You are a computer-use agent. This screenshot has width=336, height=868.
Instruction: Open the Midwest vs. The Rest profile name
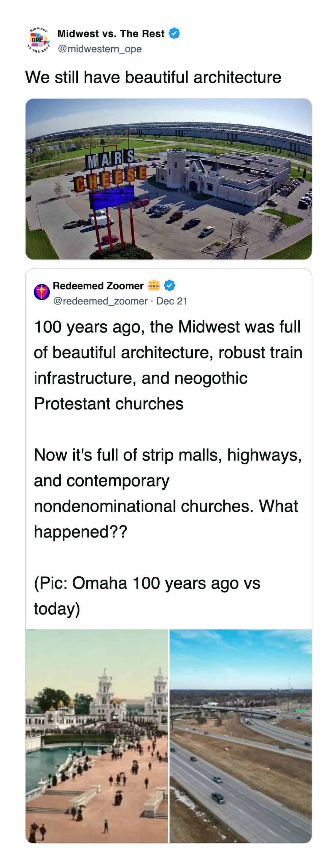pyautogui.click(x=111, y=34)
